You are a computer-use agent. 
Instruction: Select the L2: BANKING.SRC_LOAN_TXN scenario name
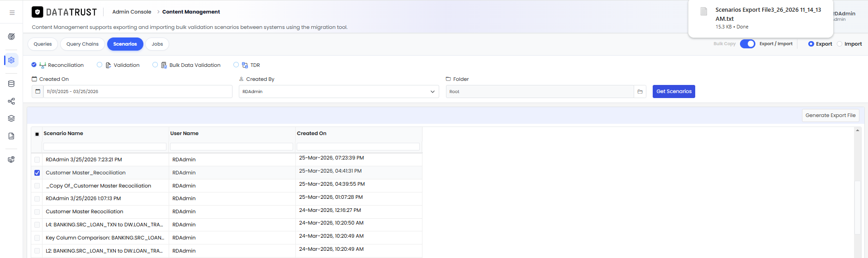coord(104,251)
